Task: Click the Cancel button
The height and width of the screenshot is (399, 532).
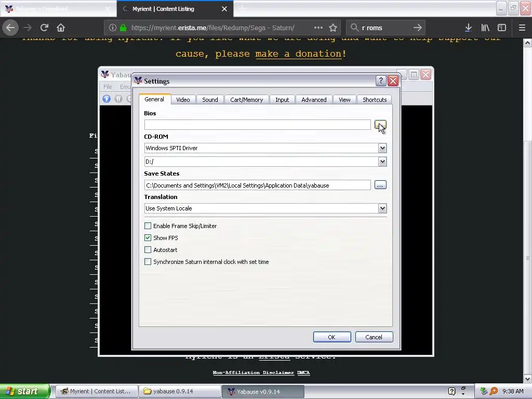Action: coord(374,337)
